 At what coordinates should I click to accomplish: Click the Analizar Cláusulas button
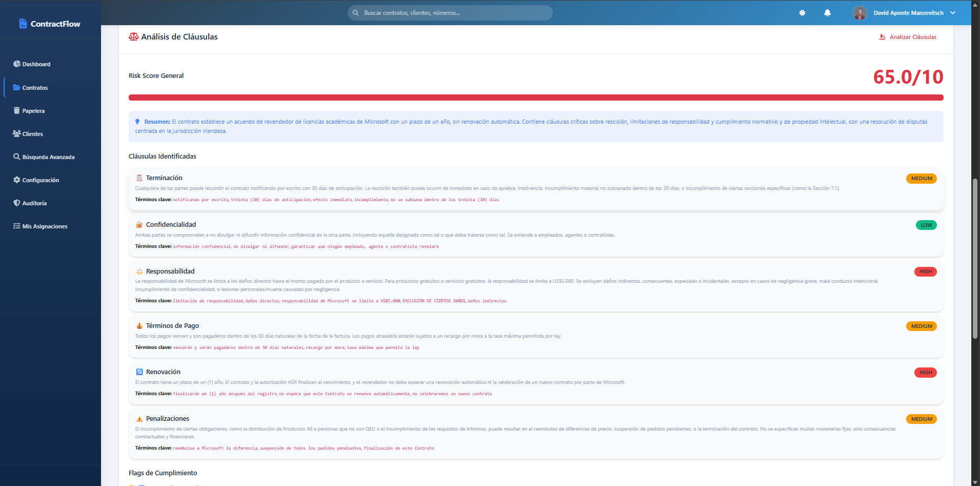pos(908,37)
